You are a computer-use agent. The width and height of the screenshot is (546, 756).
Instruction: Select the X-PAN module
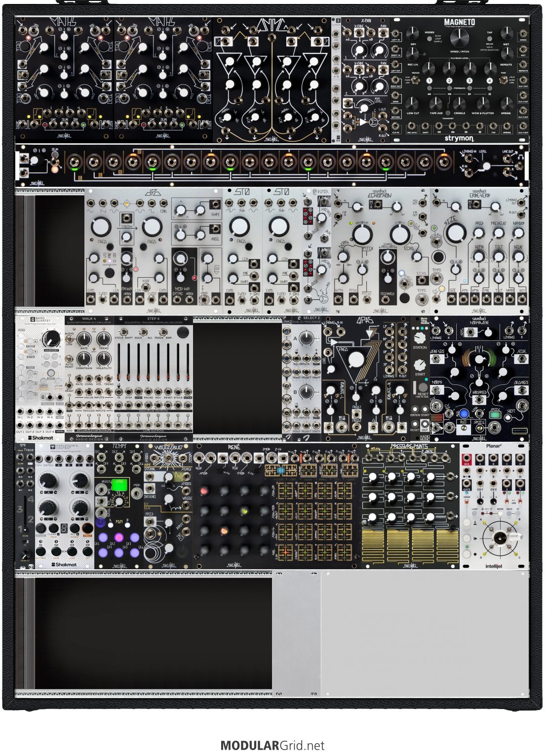365,80
